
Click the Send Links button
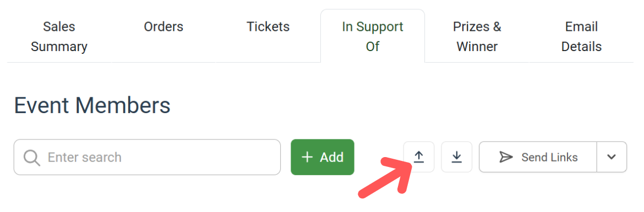(538, 157)
